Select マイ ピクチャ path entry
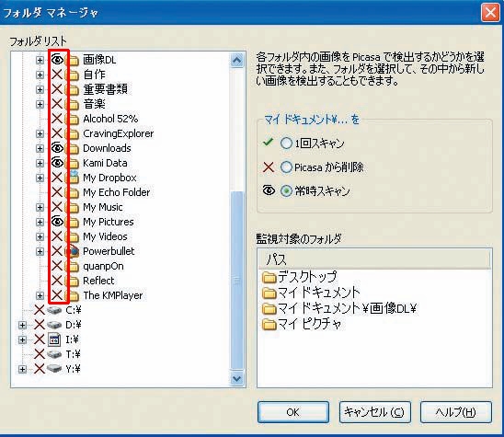 (x=303, y=324)
